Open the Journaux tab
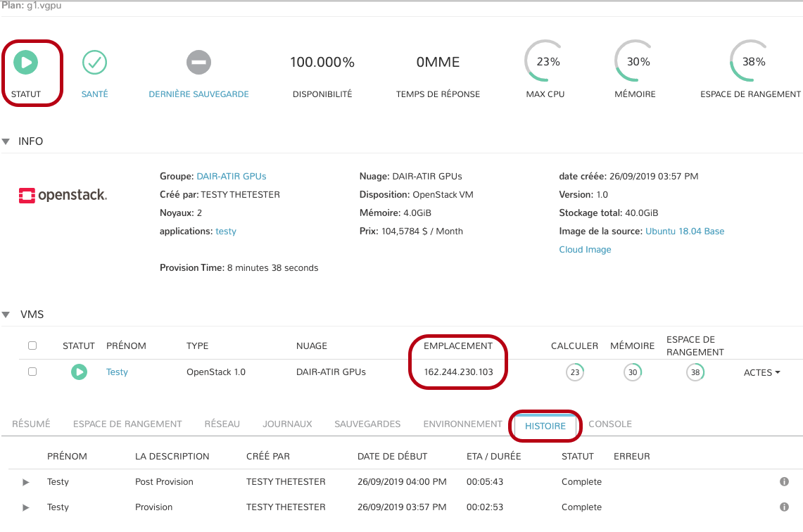The width and height of the screenshot is (803, 532). click(287, 424)
